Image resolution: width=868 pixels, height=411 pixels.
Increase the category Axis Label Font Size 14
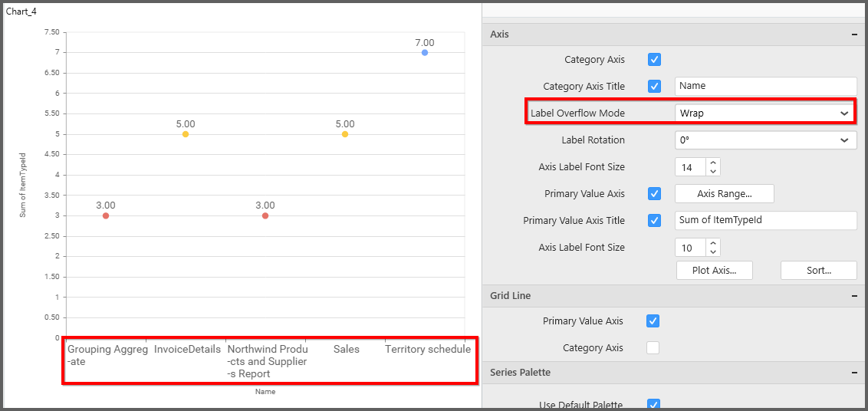point(713,163)
